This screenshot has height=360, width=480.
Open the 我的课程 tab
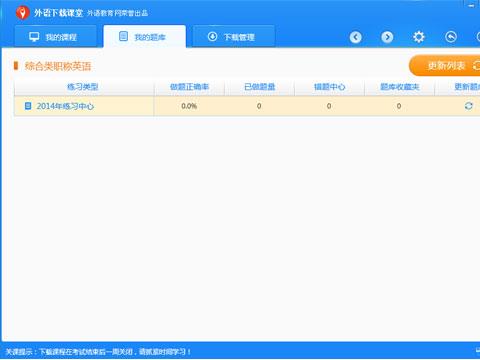click(56, 36)
